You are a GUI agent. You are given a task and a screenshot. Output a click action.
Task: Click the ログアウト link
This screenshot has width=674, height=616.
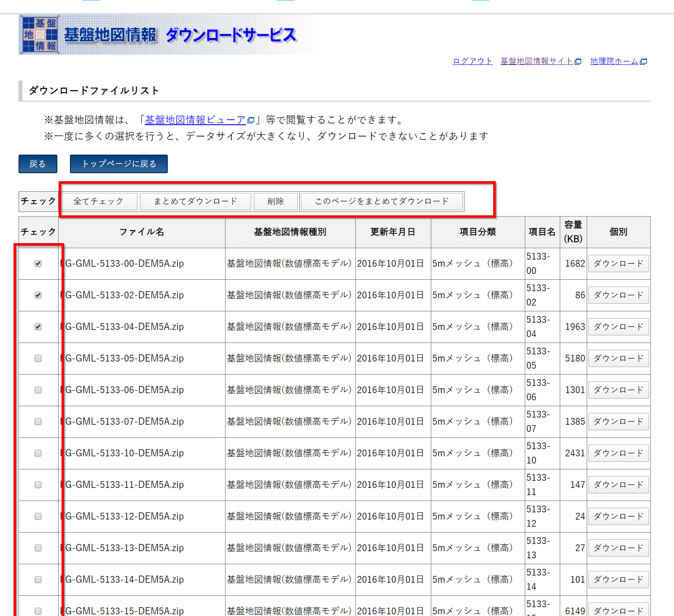472,62
